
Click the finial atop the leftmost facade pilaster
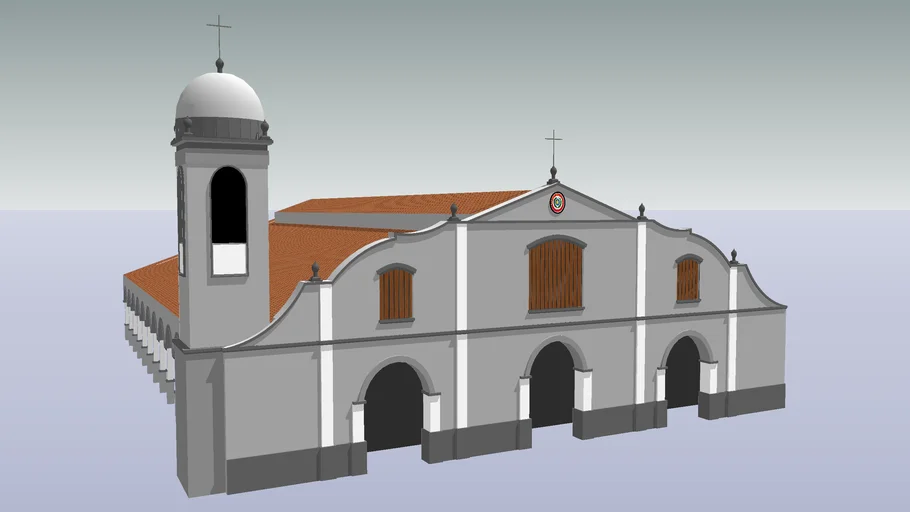click(x=316, y=272)
